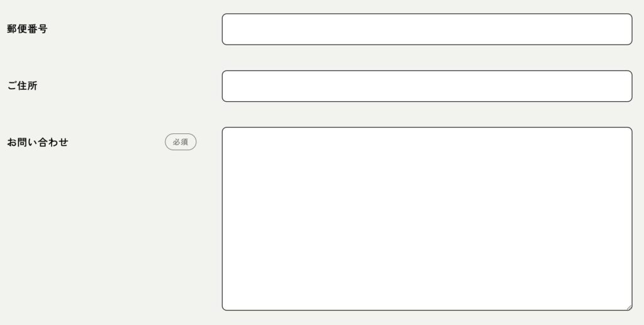Select the address entry box
Viewport: 644px width, 325px height.
tap(427, 86)
